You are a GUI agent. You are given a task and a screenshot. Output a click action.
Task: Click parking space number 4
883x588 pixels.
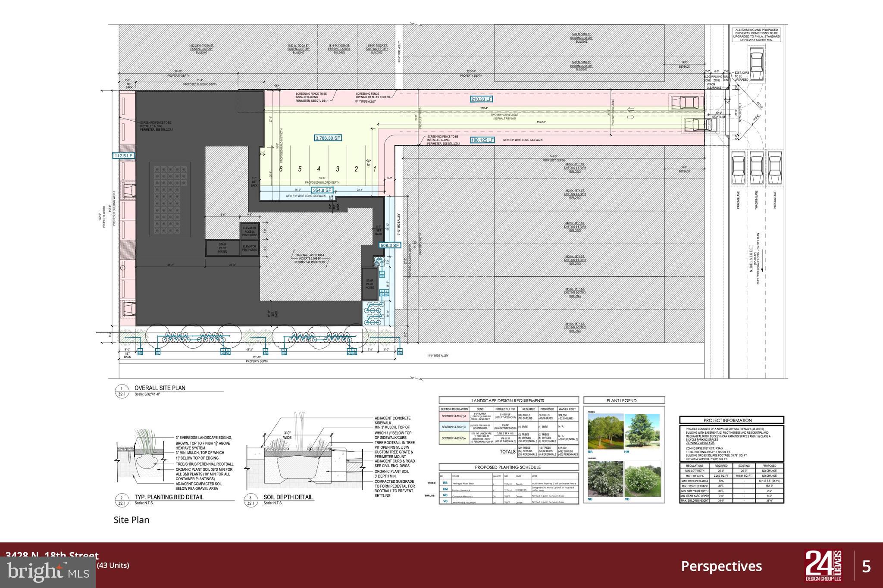click(x=319, y=169)
